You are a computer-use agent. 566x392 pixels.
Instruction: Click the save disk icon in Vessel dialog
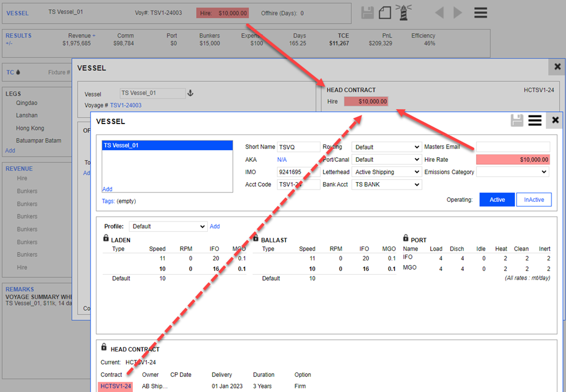click(517, 120)
